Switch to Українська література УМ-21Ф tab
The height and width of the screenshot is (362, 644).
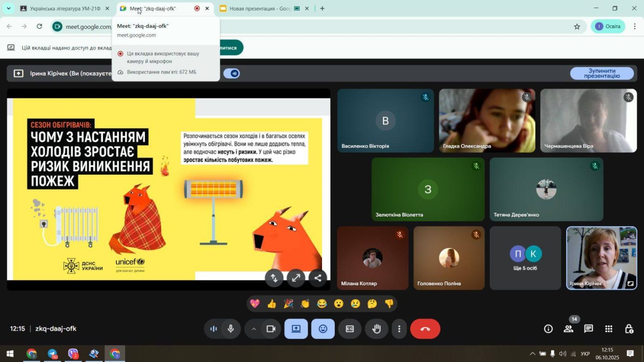coord(65,8)
